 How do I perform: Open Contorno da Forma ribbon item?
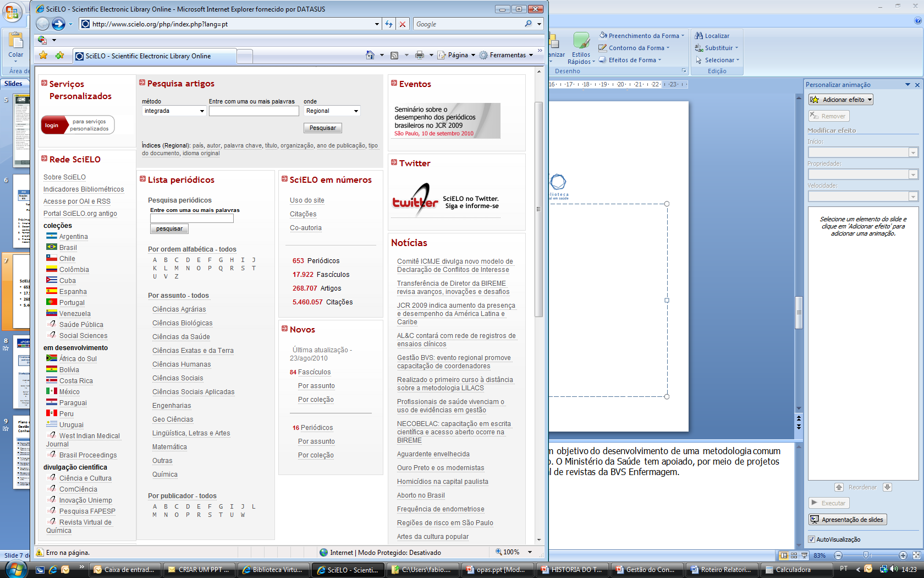(x=634, y=48)
